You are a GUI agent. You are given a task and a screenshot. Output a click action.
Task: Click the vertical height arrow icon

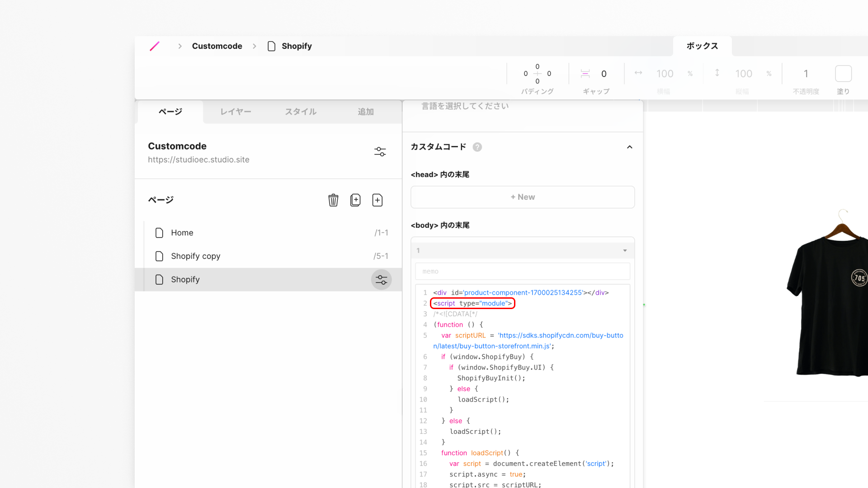(x=717, y=73)
